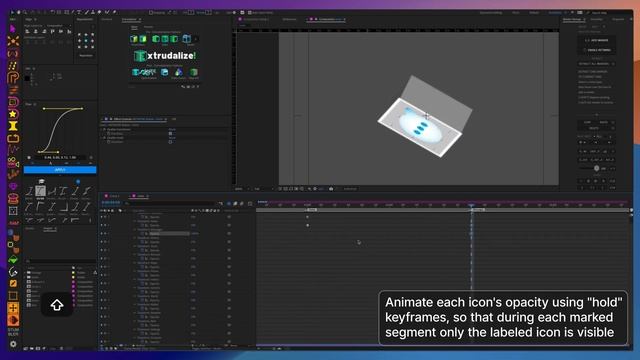This screenshot has width=640, height=360.
Task: Select the active timeline composition tab
Action: coord(140,196)
